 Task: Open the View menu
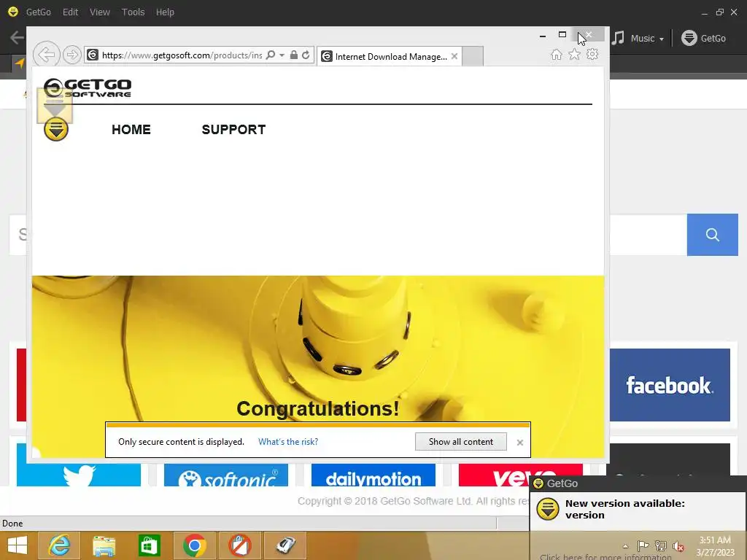(99, 12)
